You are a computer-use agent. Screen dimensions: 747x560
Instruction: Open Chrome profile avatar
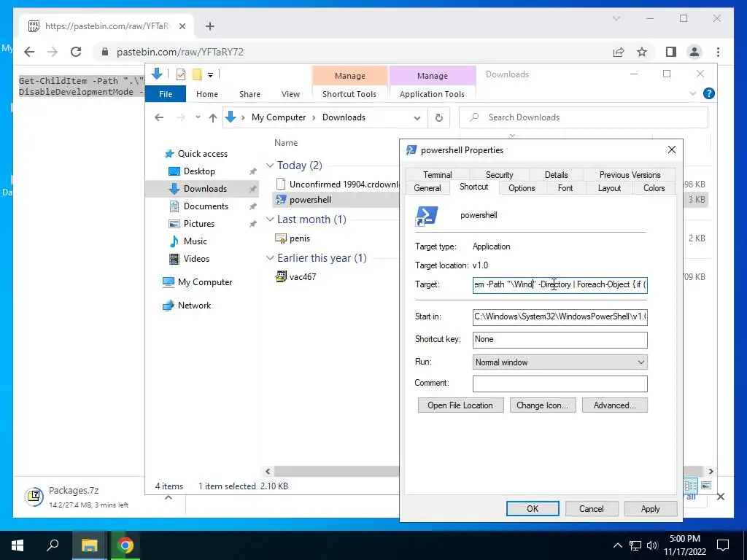tap(694, 52)
